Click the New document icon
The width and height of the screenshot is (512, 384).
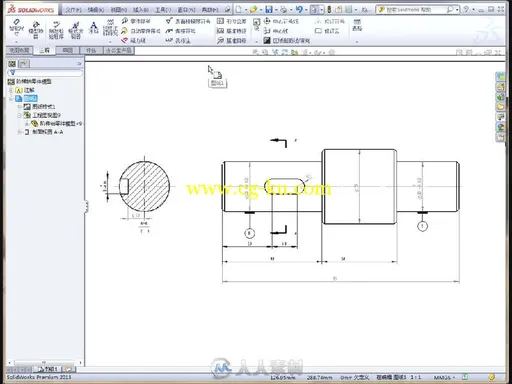tap(239, 10)
